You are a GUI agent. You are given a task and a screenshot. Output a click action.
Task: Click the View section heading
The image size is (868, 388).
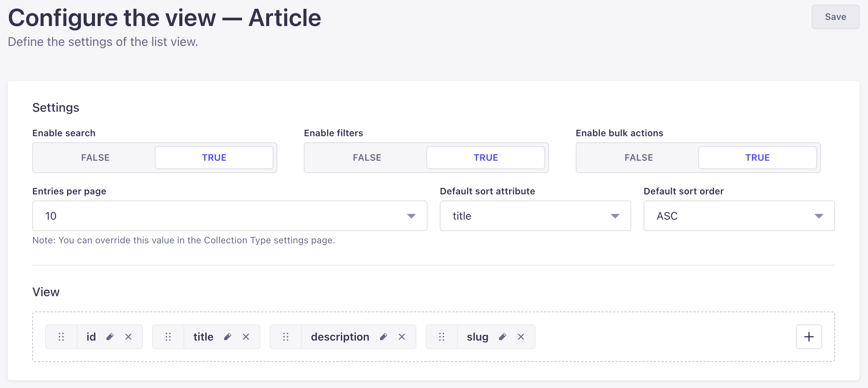click(46, 292)
